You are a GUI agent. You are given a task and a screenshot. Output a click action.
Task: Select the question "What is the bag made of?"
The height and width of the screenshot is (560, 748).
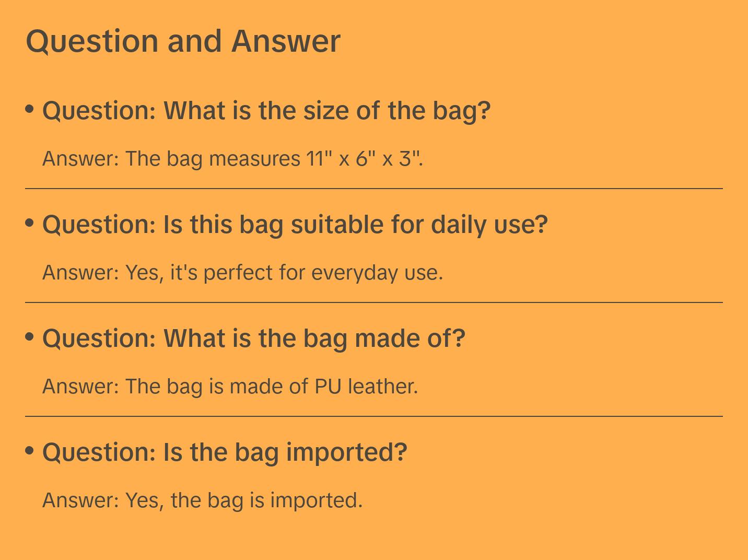[x=254, y=339]
